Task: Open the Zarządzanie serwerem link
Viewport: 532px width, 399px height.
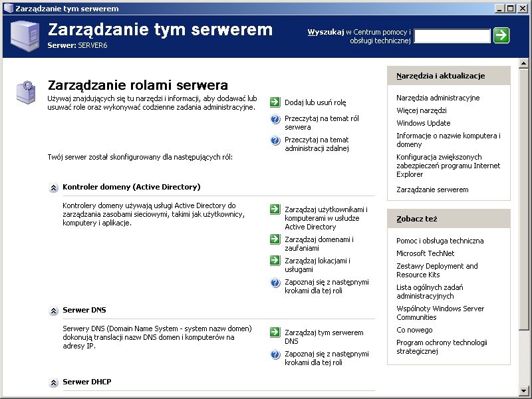Action: tap(432, 190)
